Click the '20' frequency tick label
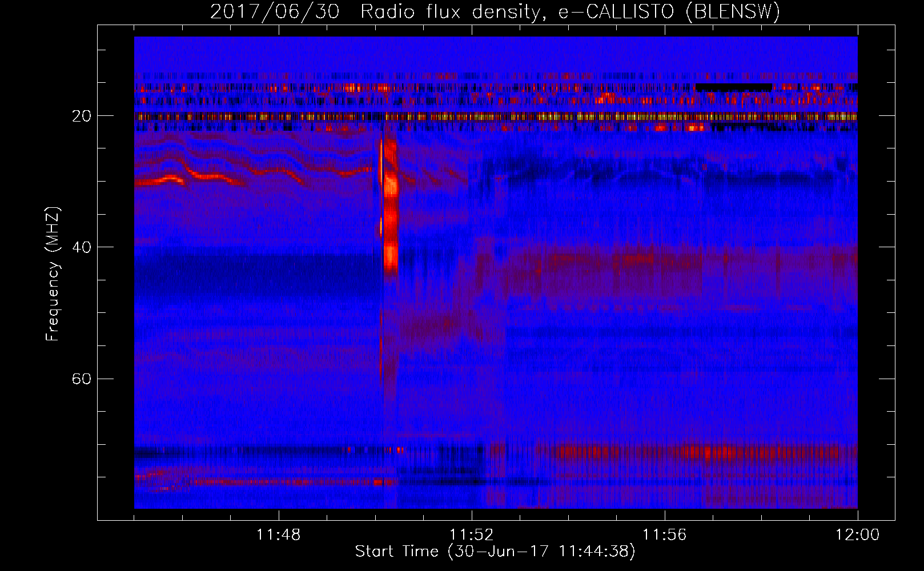 82,116
